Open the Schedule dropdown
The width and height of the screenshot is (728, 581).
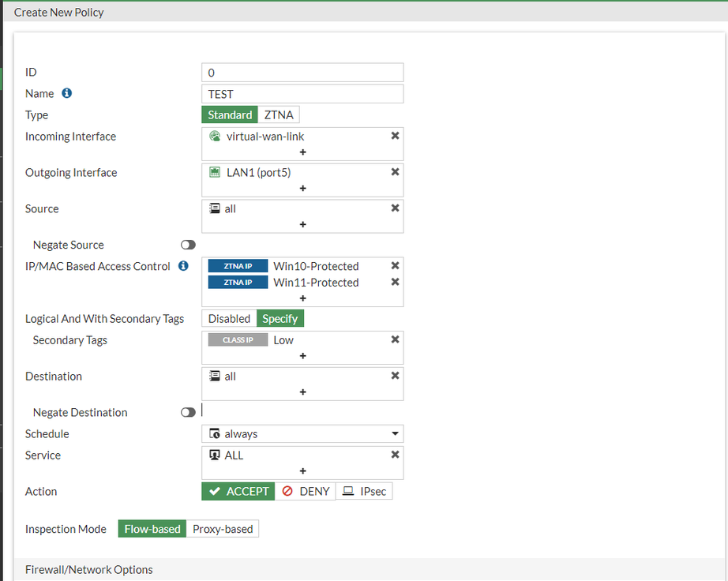pyautogui.click(x=302, y=433)
